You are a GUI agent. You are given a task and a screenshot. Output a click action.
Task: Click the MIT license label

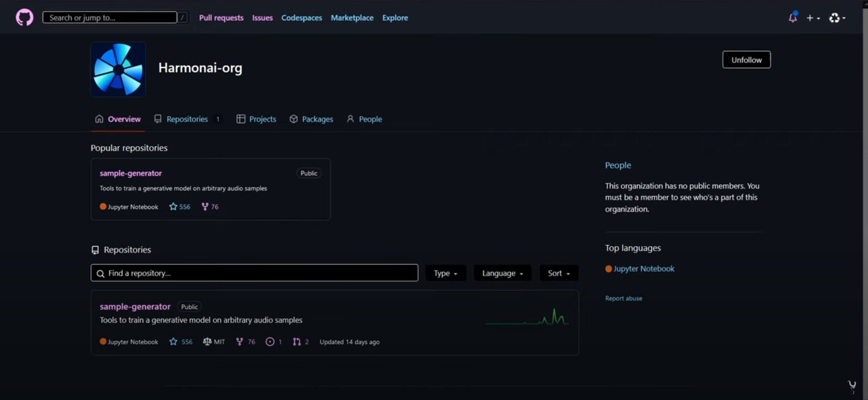pyautogui.click(x=214, y=342)
